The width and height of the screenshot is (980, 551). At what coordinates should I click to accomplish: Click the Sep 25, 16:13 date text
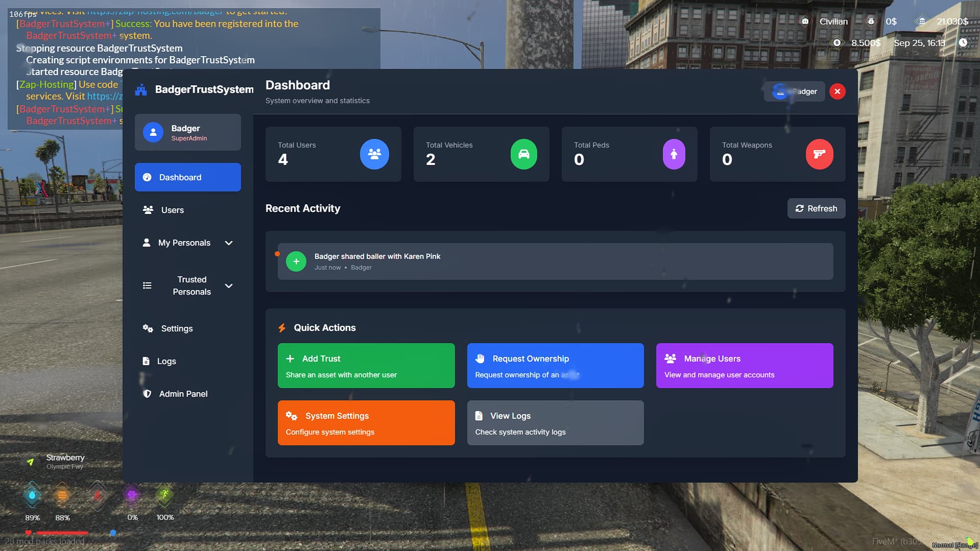920,43
